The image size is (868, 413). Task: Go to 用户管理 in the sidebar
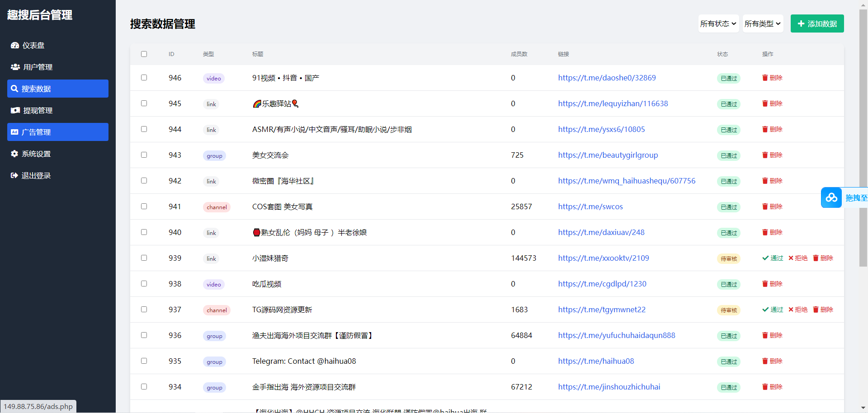(x=38, y=67)
